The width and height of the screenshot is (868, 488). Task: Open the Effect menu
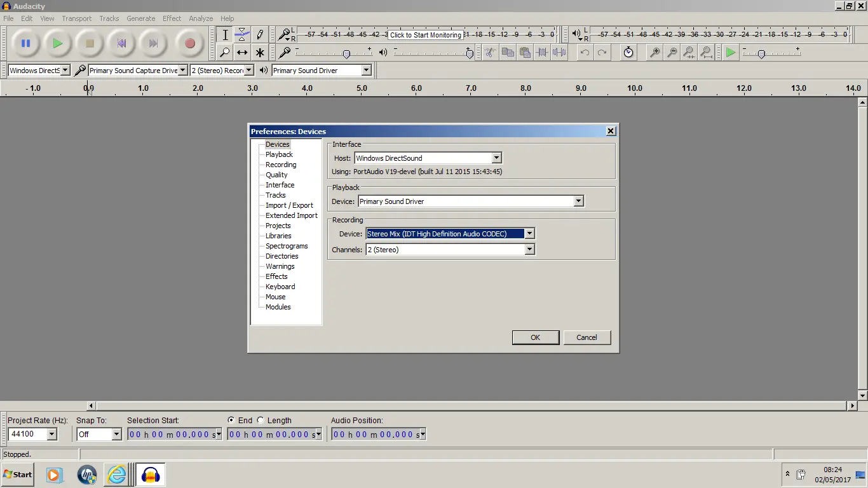click(x=172, y=18)
